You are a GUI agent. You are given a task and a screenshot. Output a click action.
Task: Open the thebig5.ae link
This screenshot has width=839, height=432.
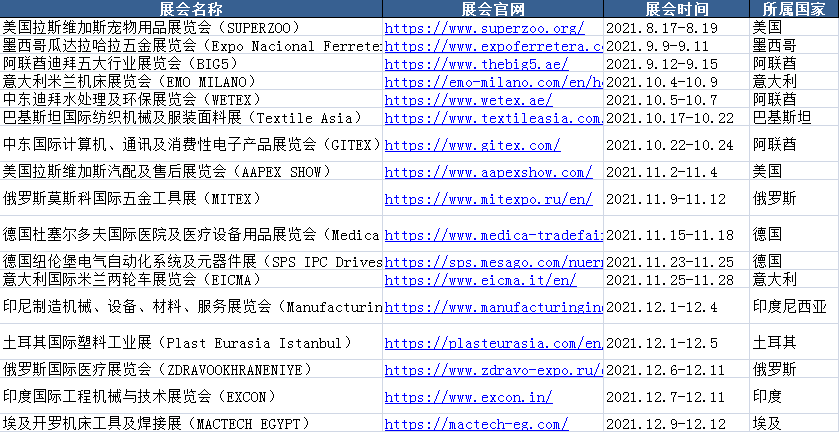tap(476, 64)
